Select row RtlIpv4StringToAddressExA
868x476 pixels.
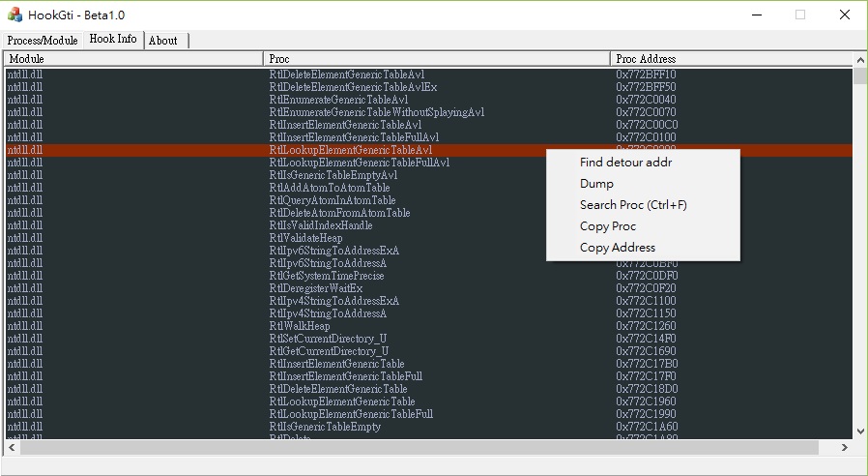(429, 301)
